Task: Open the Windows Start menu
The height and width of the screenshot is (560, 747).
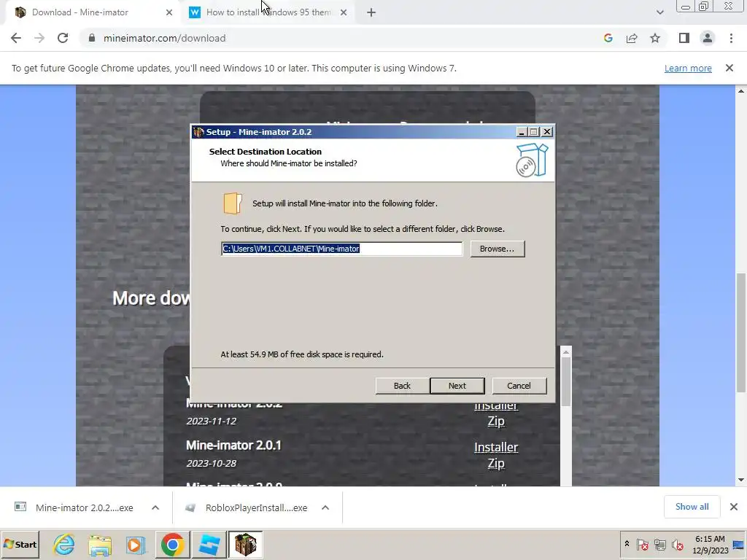Action: 20,544
